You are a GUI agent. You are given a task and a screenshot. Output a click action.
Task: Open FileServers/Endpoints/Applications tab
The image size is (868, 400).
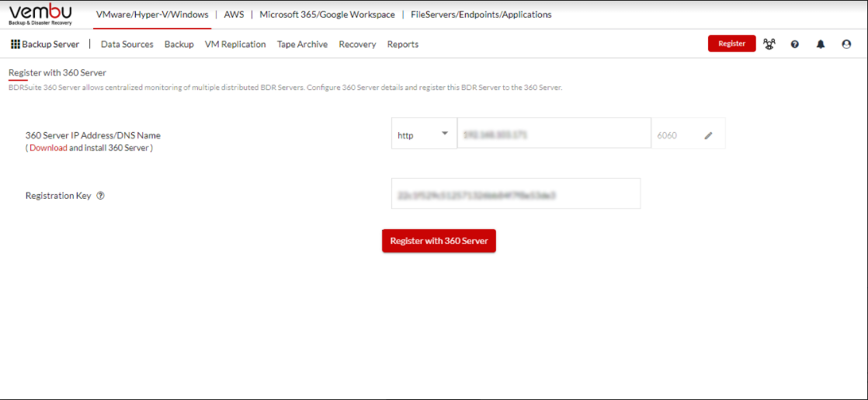(481, 15)
